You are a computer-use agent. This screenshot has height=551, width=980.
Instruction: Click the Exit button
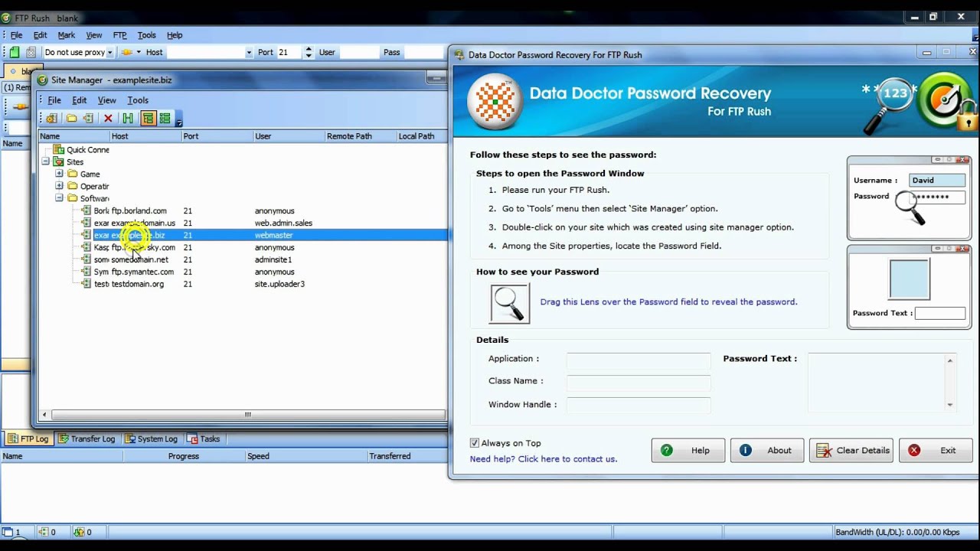point(936,451)
